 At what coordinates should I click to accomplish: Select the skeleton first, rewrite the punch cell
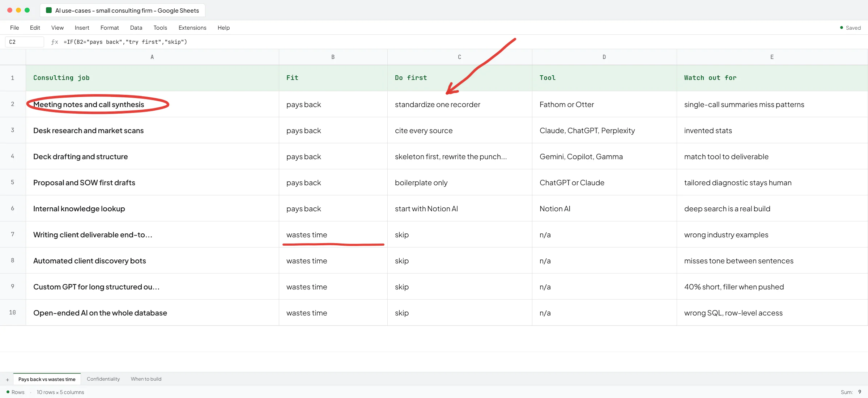pos(460,156)
